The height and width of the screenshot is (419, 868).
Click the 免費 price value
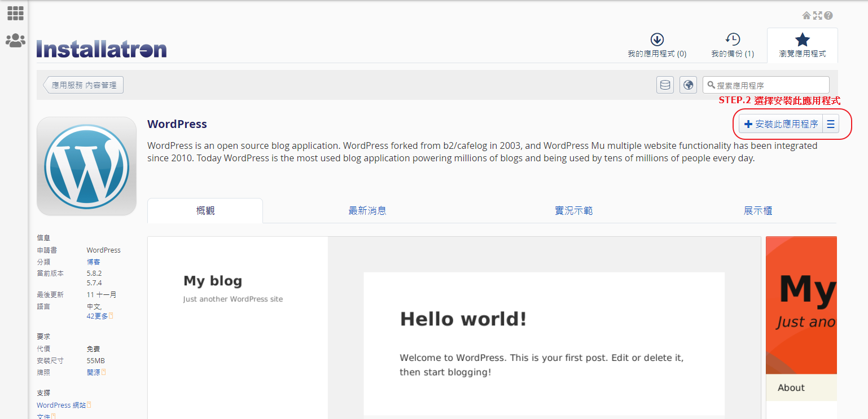click(x=94, y=349)
